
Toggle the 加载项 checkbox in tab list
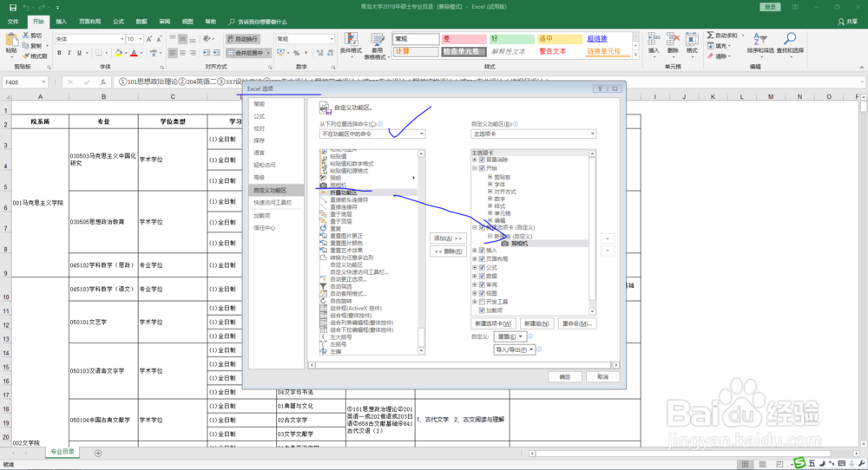coord(482,310)
